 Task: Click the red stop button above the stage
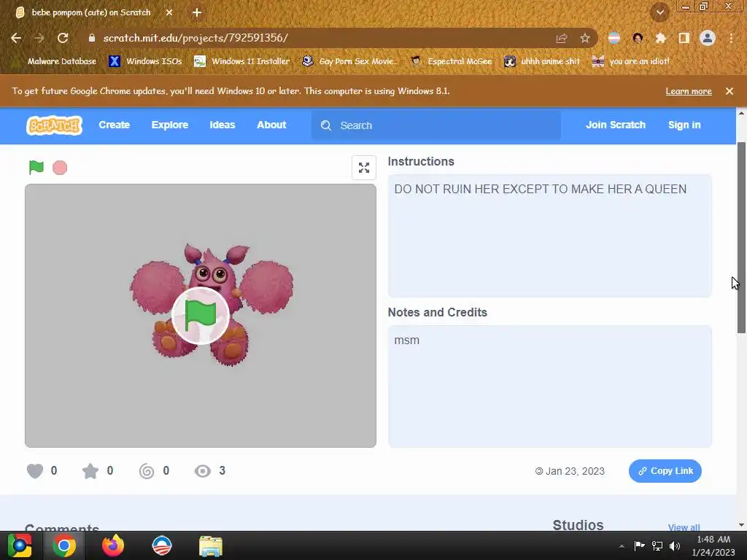coord(60,168)
